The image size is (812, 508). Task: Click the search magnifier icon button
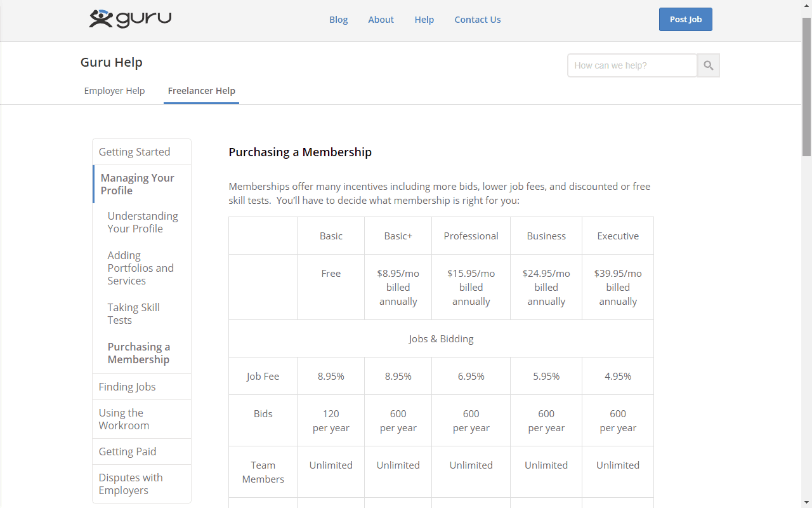(x=709, y=65)
